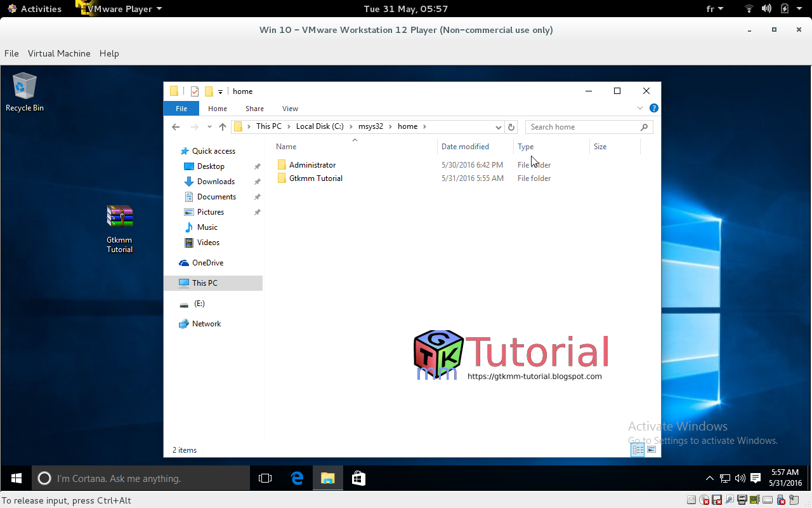Screen dimensions: 812x508
Task: Unpin Downloads using its pin icon
Action: pyautogui.click(x=257, y=182)
